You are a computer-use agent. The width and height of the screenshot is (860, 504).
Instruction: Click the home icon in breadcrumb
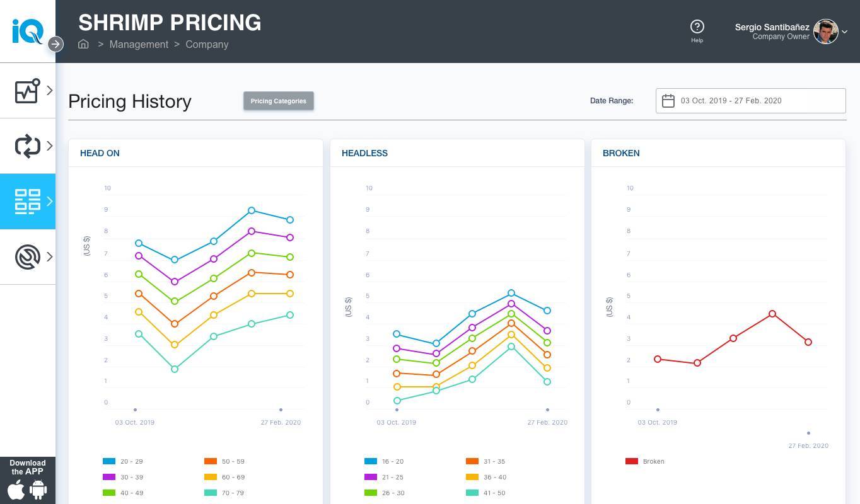pyautogui.click(x=83, y=44)
